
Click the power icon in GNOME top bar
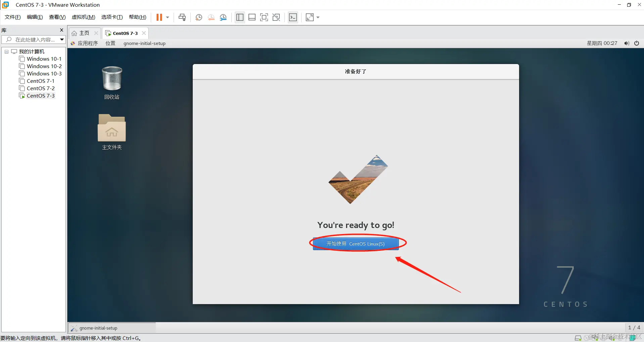pos(637,43)
